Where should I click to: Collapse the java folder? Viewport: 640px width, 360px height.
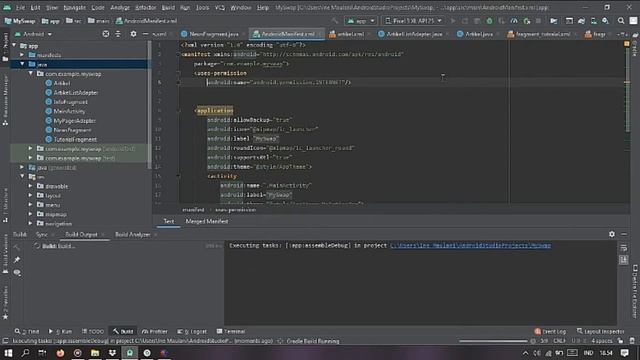pos(22,64)
